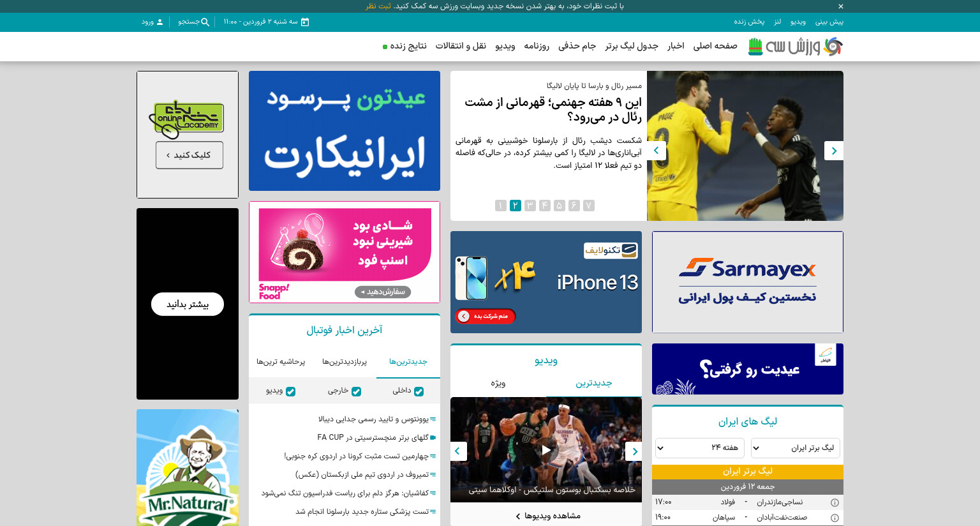Open تست پزشکی ستاره جدید بارسلونا news
The height and width of the screenshot is (526, 980).
[362, 512]
